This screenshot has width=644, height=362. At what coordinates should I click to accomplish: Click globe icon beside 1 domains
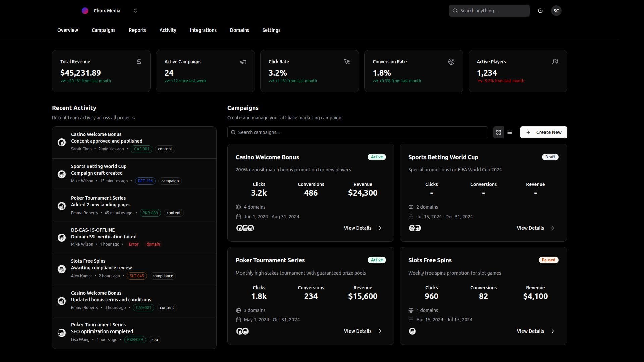[411, 310]
